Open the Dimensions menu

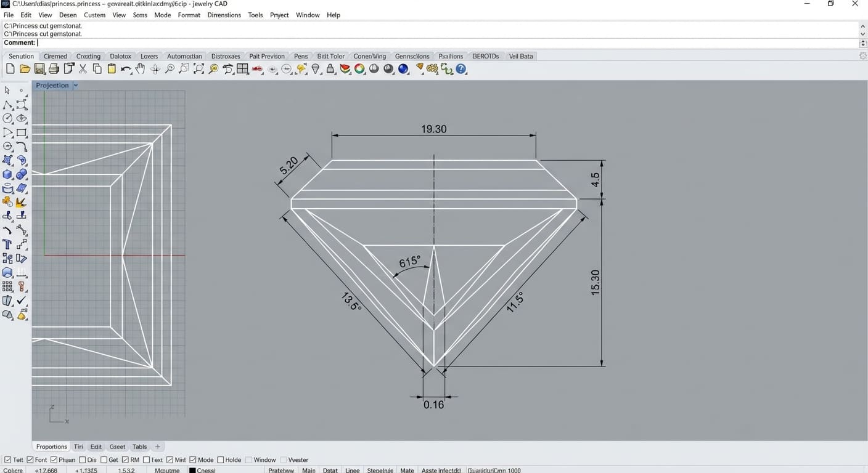(x=224, y=15)
